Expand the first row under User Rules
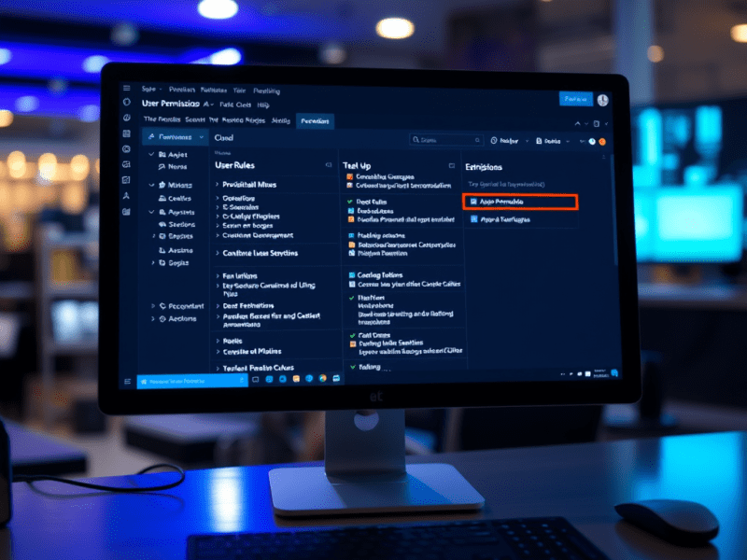The width and height of the screenshot is (747, 560). (218, 184)
